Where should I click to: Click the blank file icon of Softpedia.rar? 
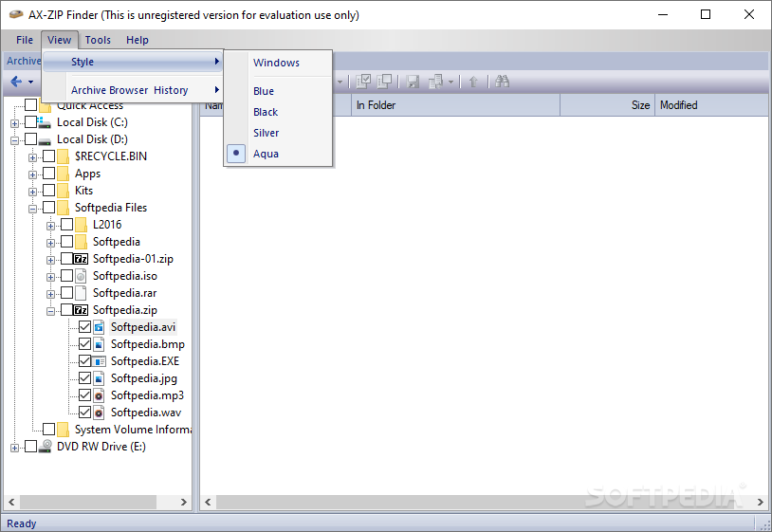[81, 293]
